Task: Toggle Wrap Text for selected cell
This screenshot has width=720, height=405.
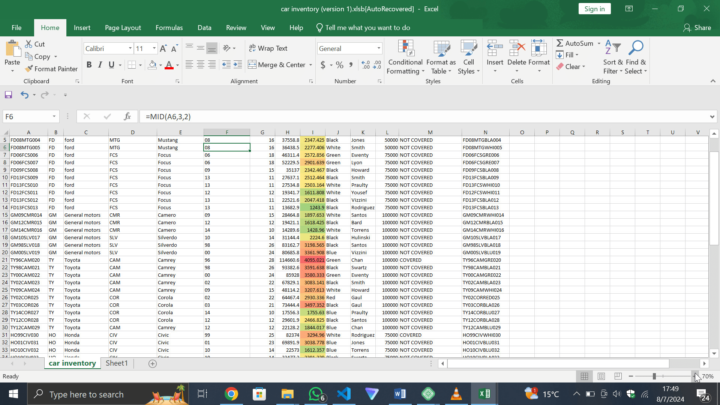Action: coord(266,48)
